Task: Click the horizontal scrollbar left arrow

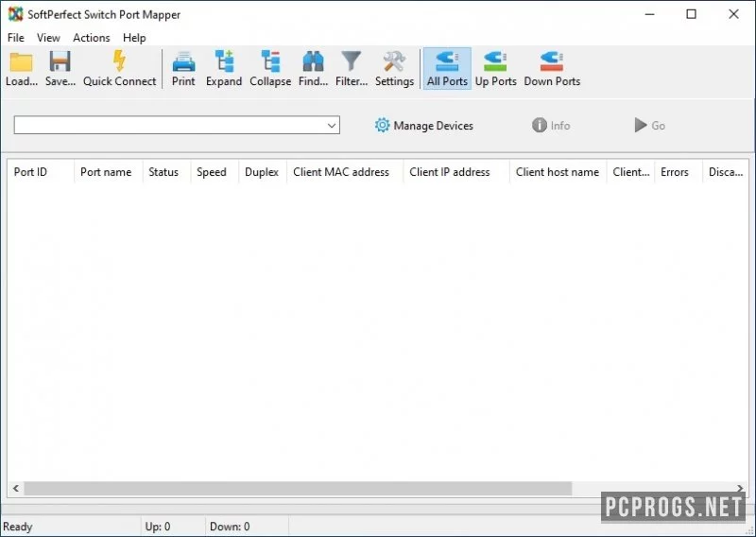Action: 16,488
